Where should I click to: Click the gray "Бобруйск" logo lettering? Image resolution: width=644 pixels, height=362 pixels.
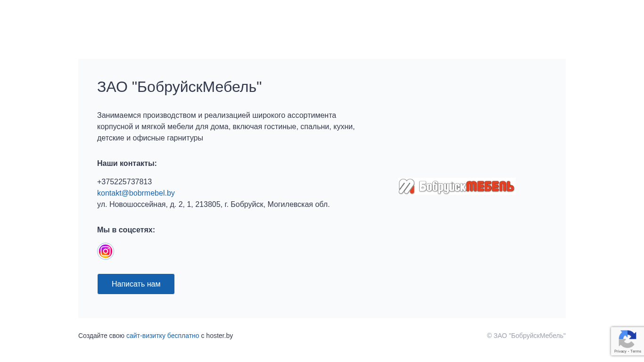tap(442, 187)
